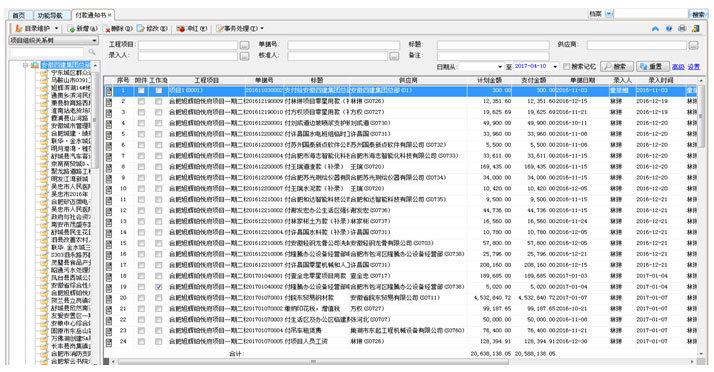Select the 付款通知书 tab
The height and width of the screenshot is (372, 714).
click(91, 15)
